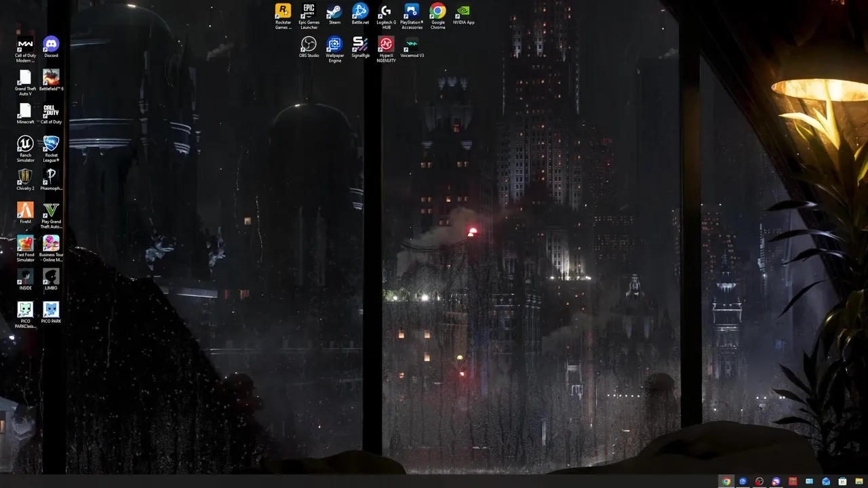Select the Grand Theft Auto V file icon

(25, 83)
